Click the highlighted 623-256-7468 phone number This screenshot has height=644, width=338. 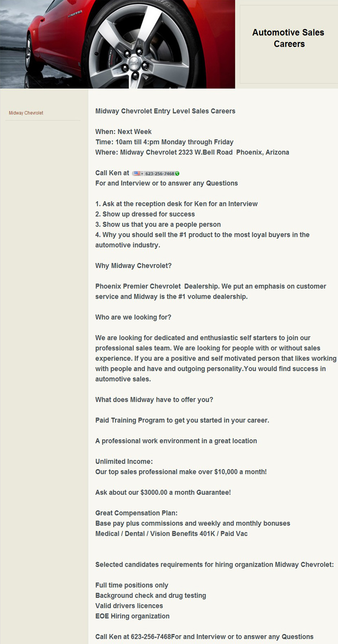(160, 173)
